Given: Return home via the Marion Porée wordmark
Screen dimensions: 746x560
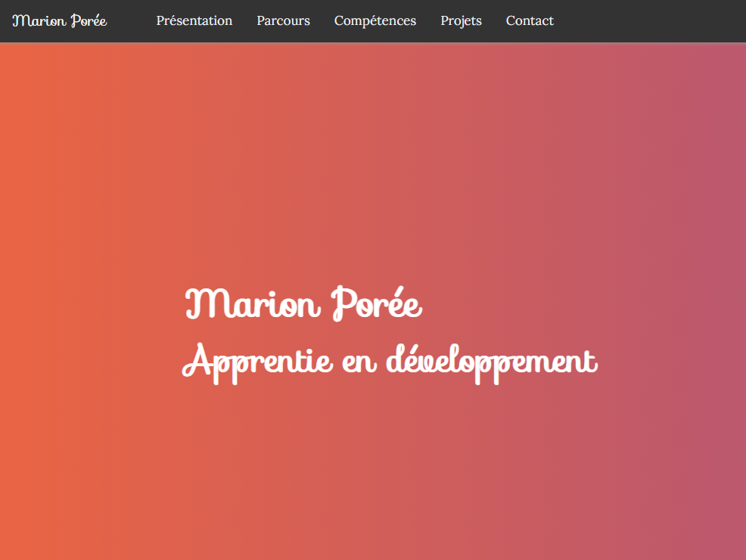Looking at the screenshot, I should click(x=59, y=20).
